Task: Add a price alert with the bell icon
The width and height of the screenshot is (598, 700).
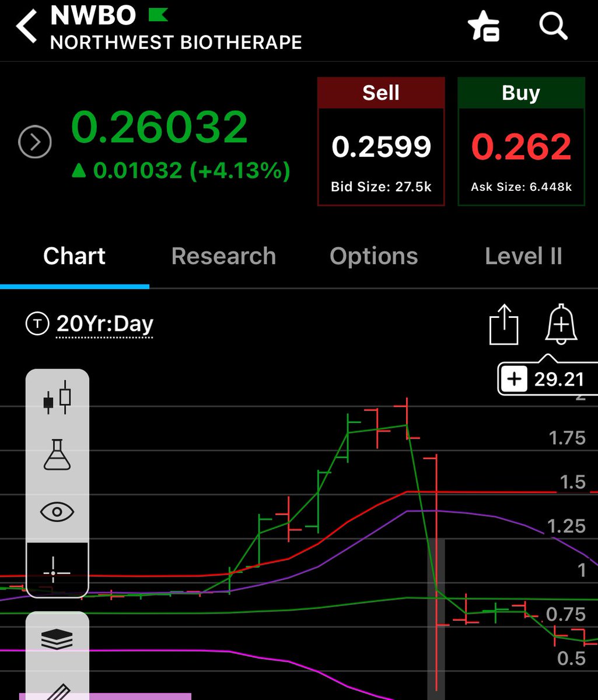Action: tap(561, 324)
